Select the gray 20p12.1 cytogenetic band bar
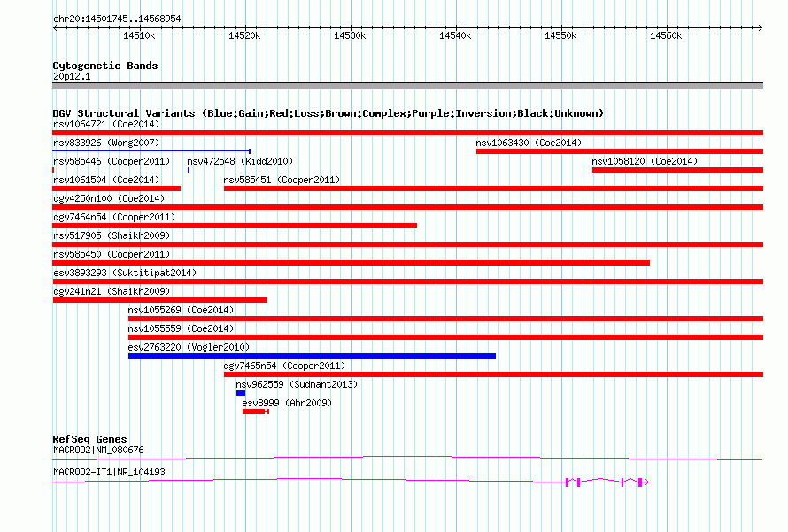Image resolution: width=788 pixels, height=532 pixels. 407,86
